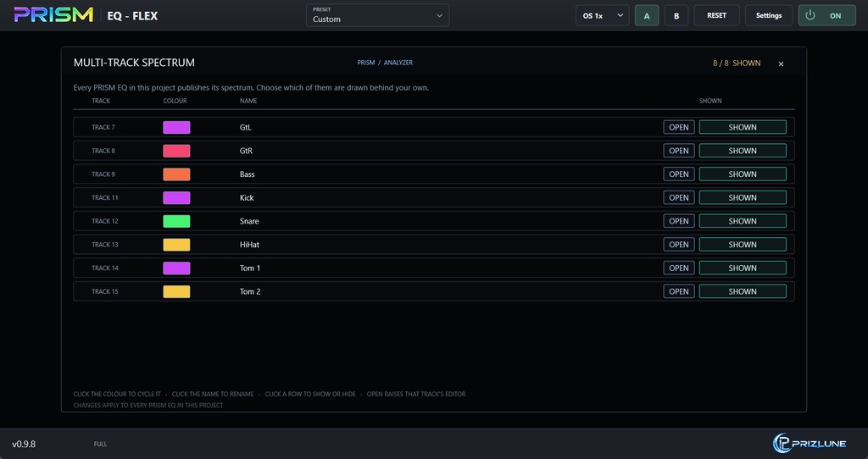The height and width of the screenshot is (459, 868).
Task: Toggle the plugin power ON button
Action: [x=826, y=15]
